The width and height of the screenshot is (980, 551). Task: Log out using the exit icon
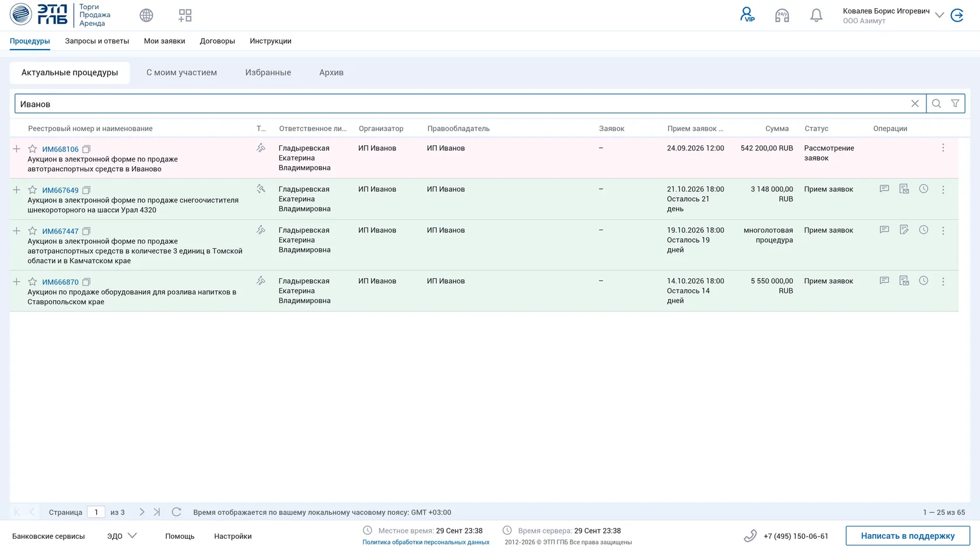coord(957,16)
